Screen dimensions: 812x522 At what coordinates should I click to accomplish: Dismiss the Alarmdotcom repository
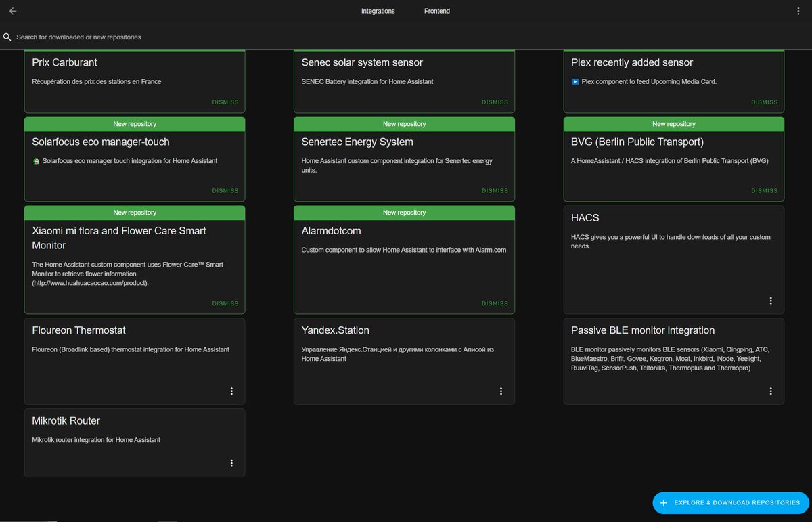pos(495,304)
